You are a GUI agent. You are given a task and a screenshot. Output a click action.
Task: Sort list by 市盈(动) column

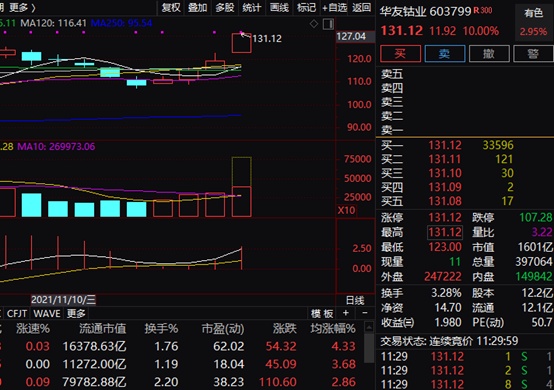coord(223,329)
